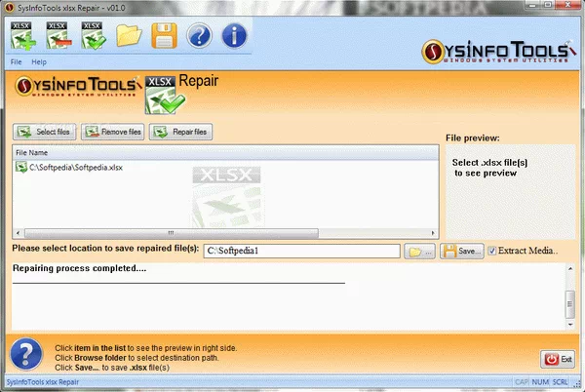Open the Help menu
The image size is (585, 392).
click(x=39, y=61)
